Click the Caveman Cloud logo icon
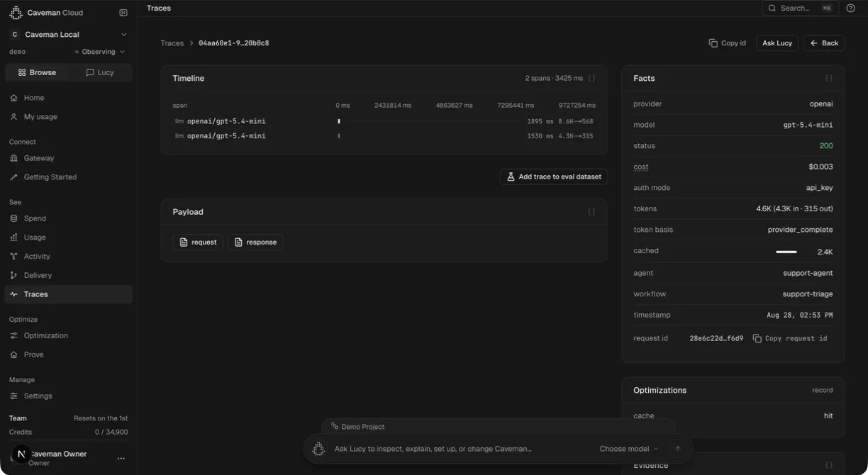 click(16, 13)
